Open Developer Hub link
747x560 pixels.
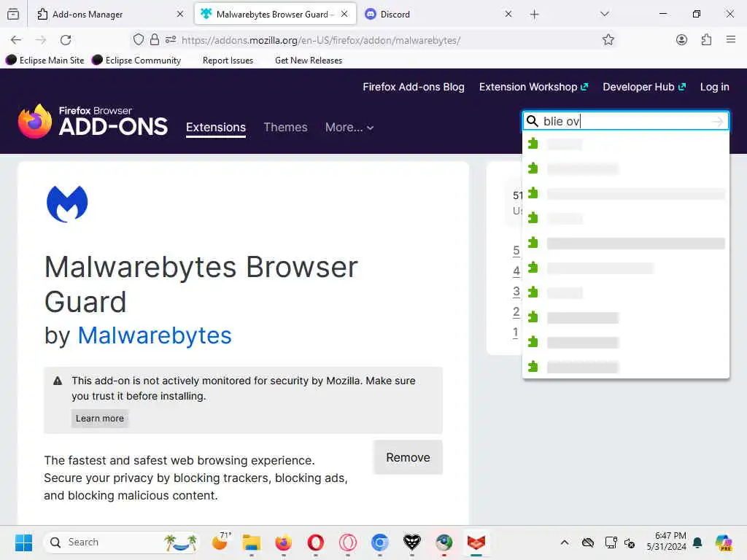pyautogui.click(x=644, y=87)
